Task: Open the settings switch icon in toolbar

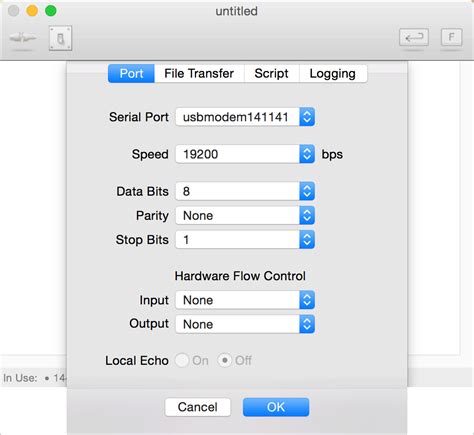Action: (x=60, y=38)
